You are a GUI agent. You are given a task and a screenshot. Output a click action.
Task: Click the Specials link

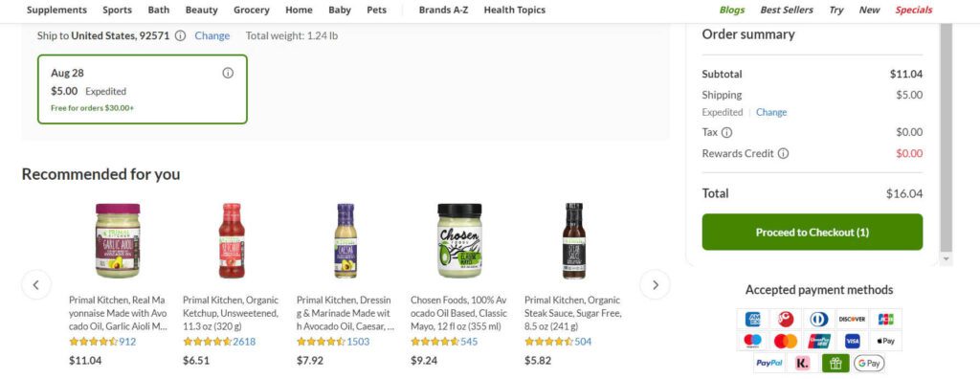point(913,10)
